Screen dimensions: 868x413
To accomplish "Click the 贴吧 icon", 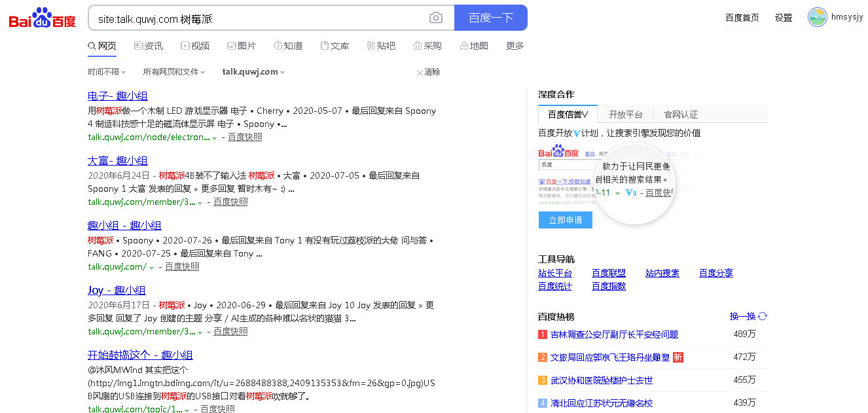I will click(x=371, y=46).
